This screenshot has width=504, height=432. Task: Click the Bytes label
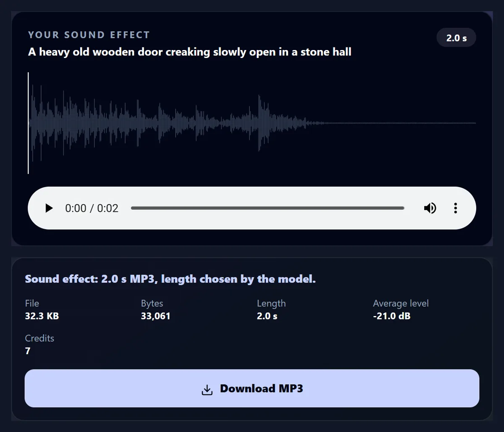click(152, 303)
